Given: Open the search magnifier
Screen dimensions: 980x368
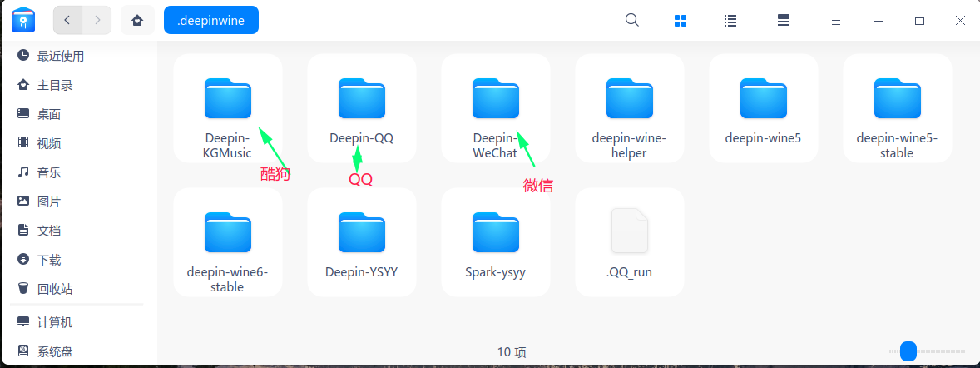Looking at the screenshot, I should pyautogui.click(x=632, y=20).
